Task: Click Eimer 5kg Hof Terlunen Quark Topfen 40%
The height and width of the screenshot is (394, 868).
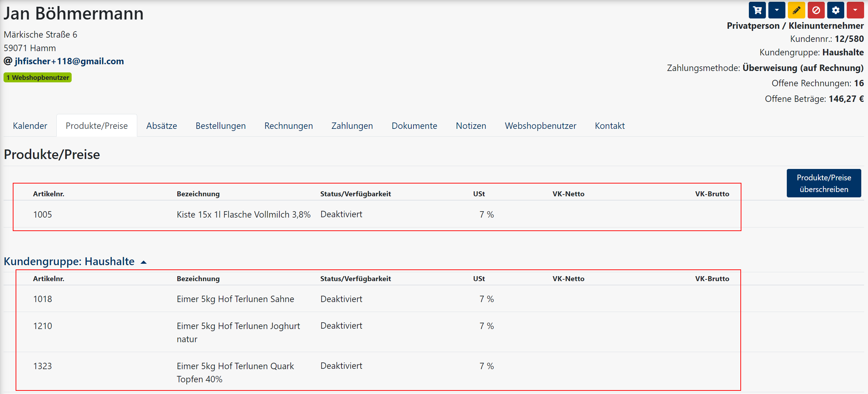Action: [x=235, y=372]
